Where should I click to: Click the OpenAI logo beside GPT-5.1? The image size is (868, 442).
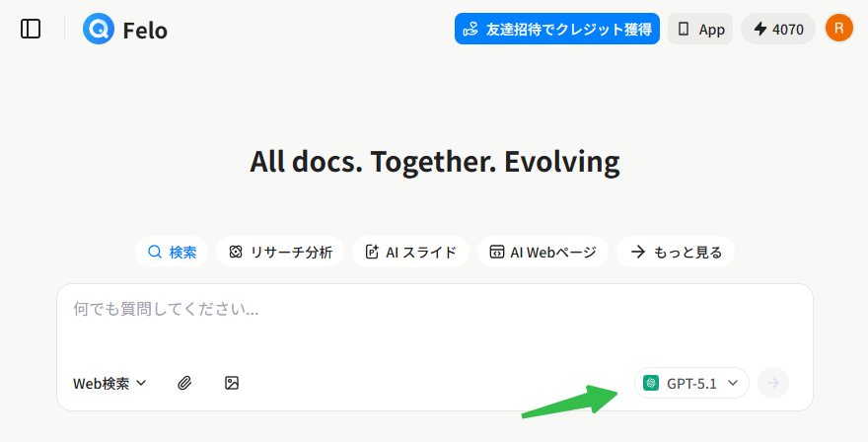pos(651,383)
